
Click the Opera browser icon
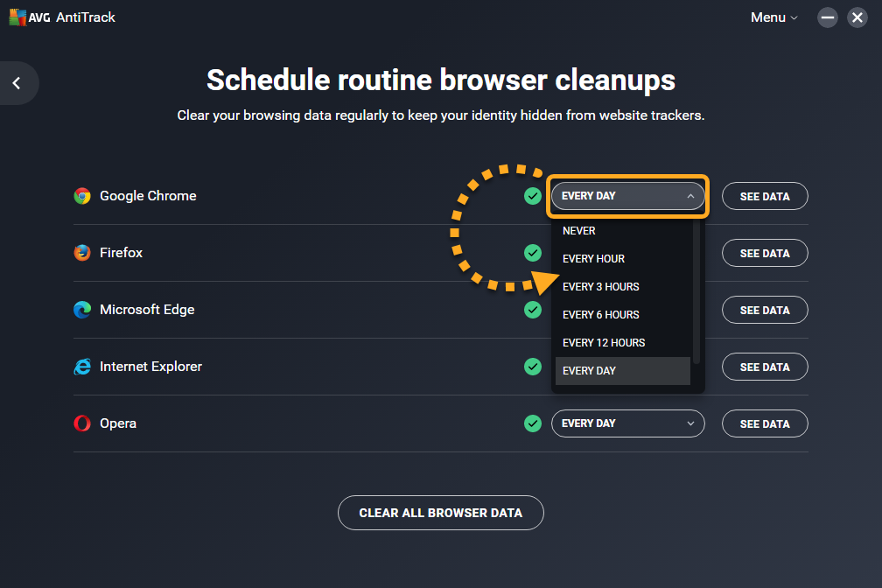(x=82, y=423)
